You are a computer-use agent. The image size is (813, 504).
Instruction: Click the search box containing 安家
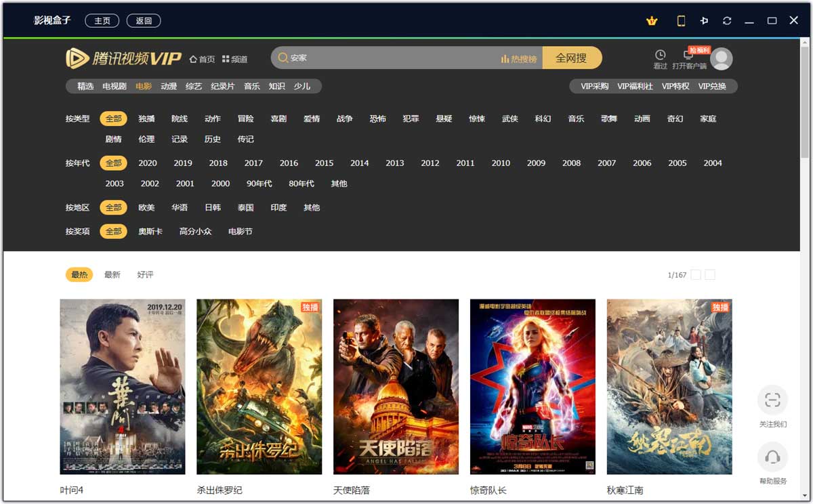point(406,58)
